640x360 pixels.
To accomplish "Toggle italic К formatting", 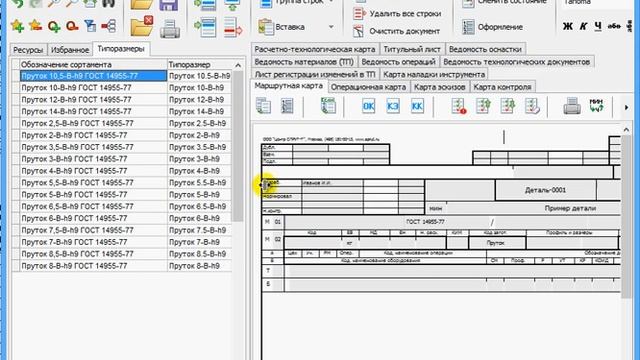I will [583, 27].
